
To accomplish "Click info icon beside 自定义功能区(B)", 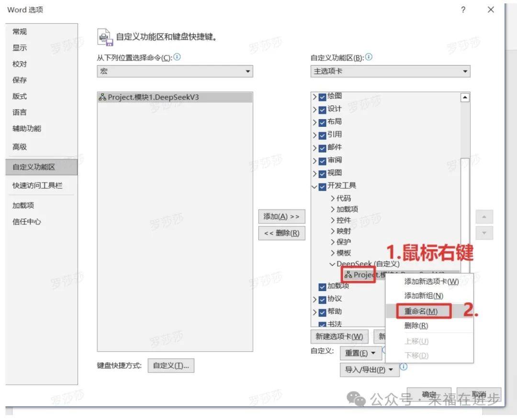I will (x=369, y=57).
